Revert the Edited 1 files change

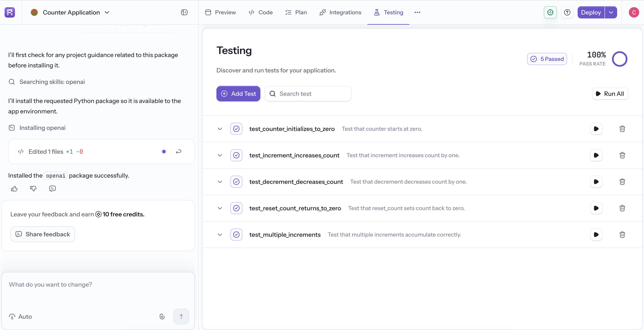point(178,152)
